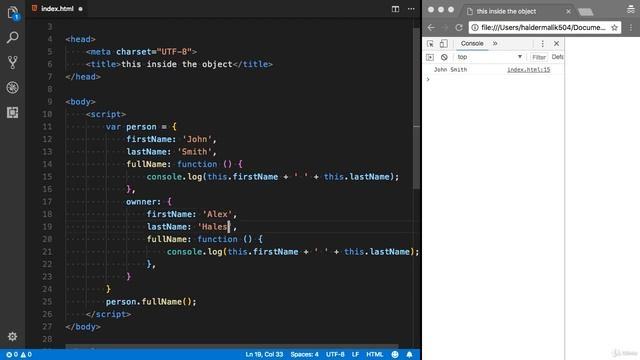
Task: Click the console.log call on line 21
Action: [x=293, y=252]
